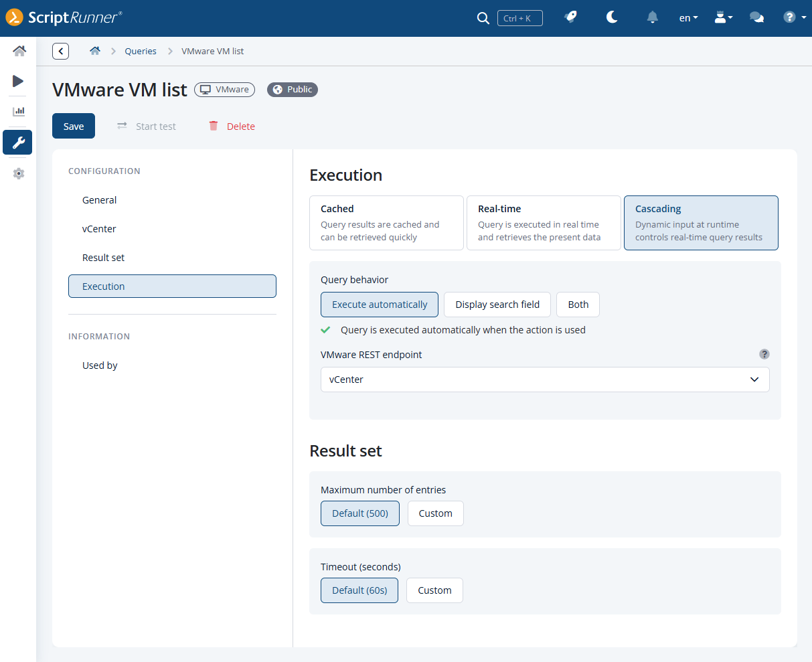Viewport: 812px width, 662px height.
Task: Click help icon beside VMware REST endpoint
Action: (x=764, y=354)
